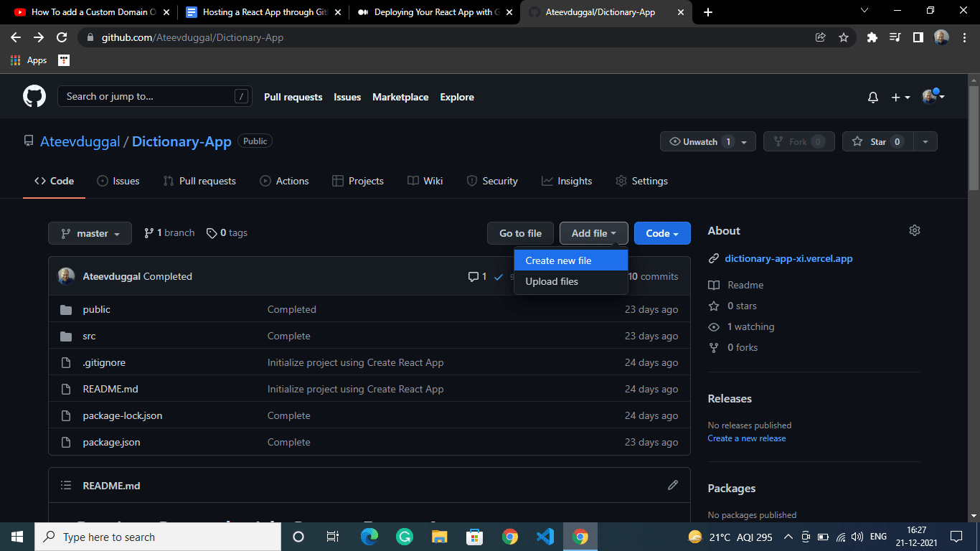Open the repository Settings tab
Screen dimensions: 980x551
pyautogui.click(x=641, y=181)
